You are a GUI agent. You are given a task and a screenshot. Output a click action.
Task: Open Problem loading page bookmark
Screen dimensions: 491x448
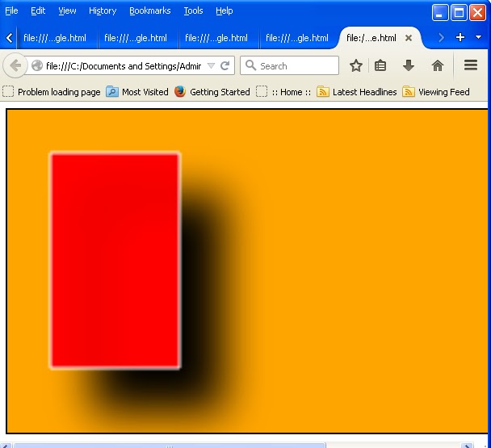pyautogui.click(x=52, y=92)
